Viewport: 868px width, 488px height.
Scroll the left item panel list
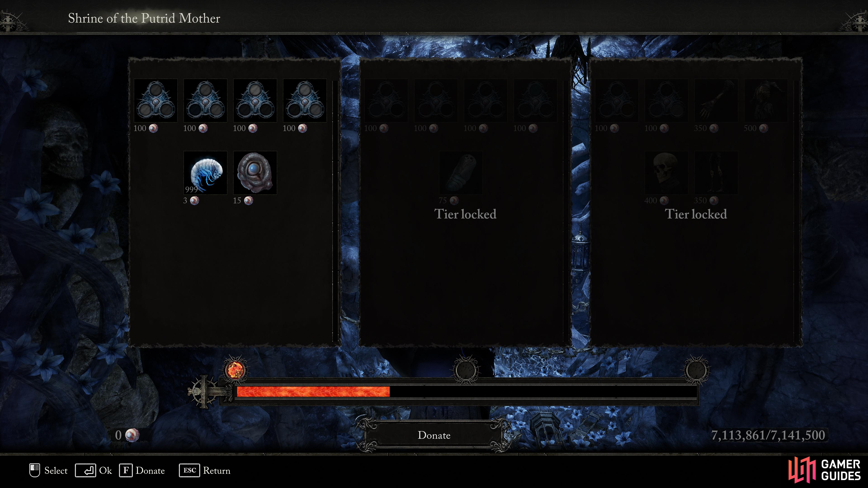click(x=337, y=203)
